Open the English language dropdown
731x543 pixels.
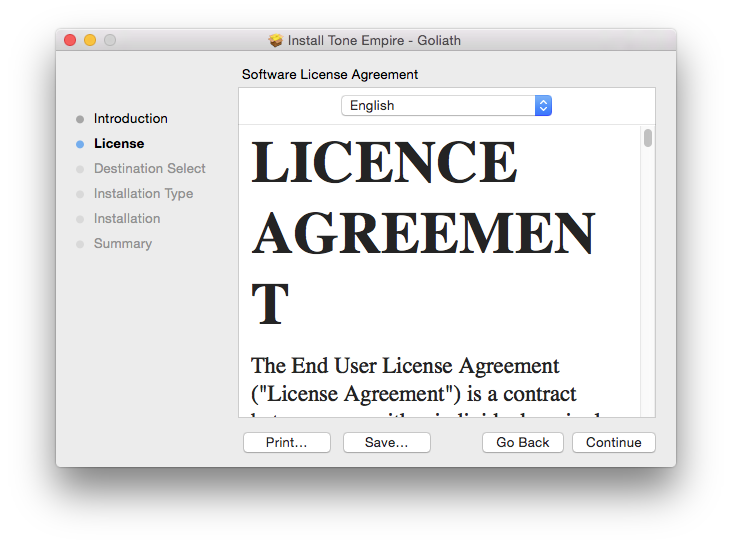pos(446,105)
